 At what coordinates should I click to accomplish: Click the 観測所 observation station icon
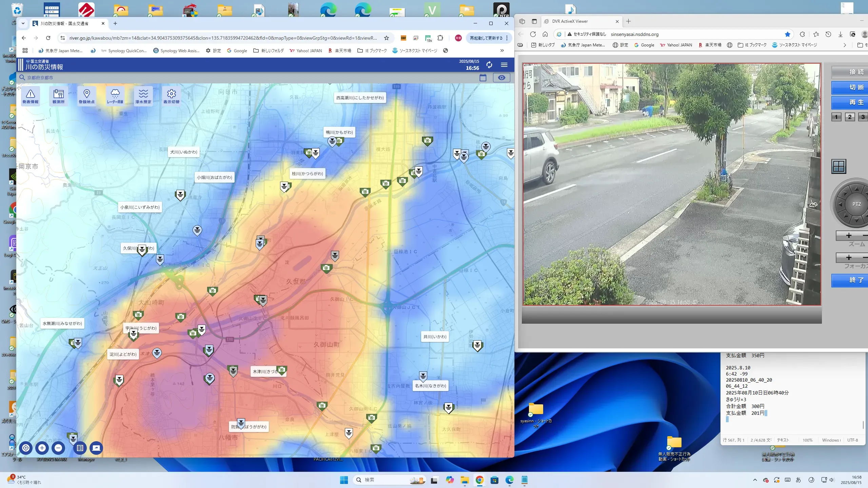coord(58,96)
